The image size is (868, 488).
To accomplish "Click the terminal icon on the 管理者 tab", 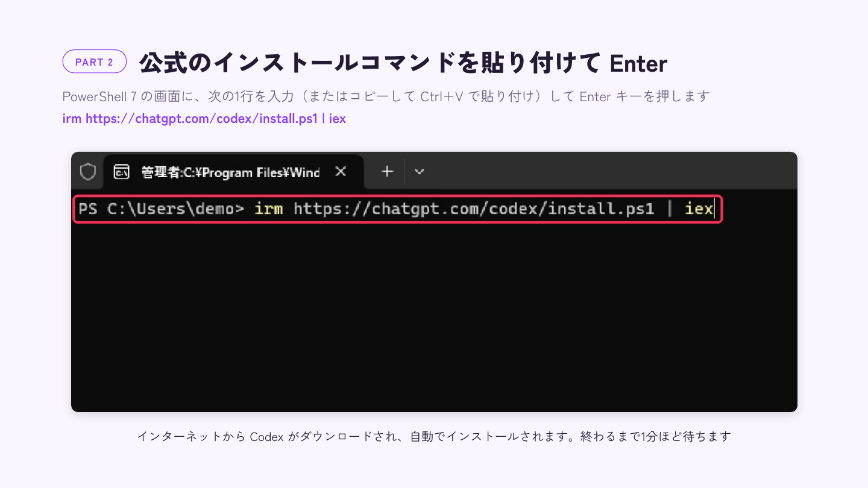I will [122, 172].
